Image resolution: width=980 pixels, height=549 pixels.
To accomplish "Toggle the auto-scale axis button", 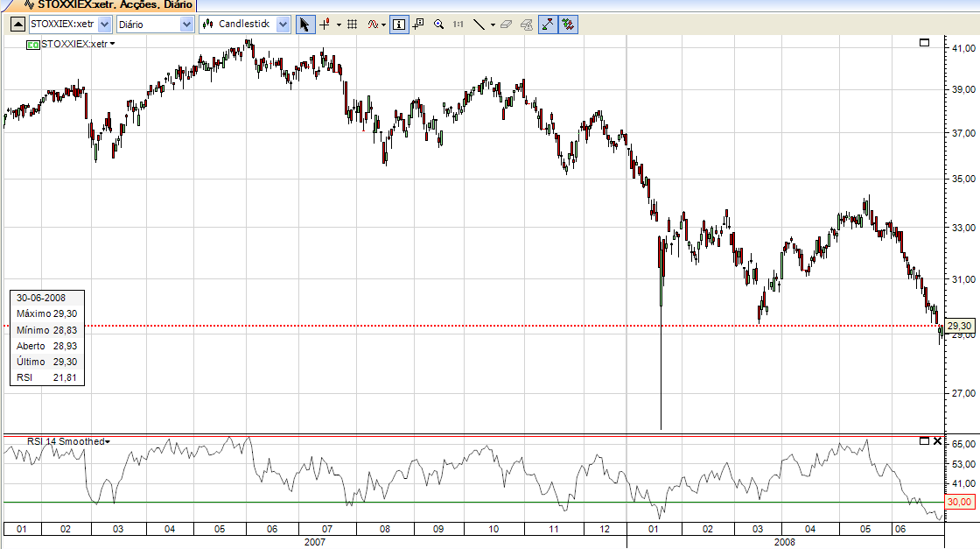I will coord(548,25).
